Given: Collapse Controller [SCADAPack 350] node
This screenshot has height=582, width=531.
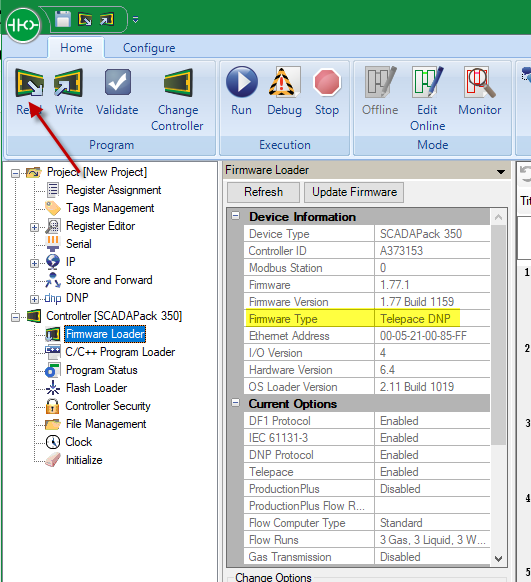Looking at the screenshot, I should pyautogui.click(x=15, y=317).
